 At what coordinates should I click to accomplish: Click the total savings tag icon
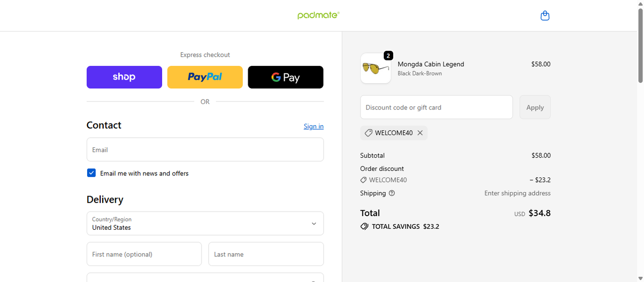(x=364, y=227)
